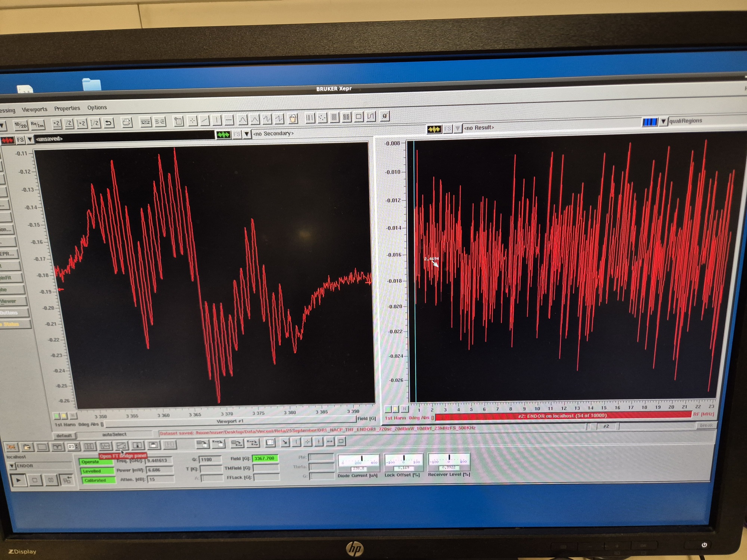
Task: Click the Q icon in top toolbar
Action: pos(384,116)
